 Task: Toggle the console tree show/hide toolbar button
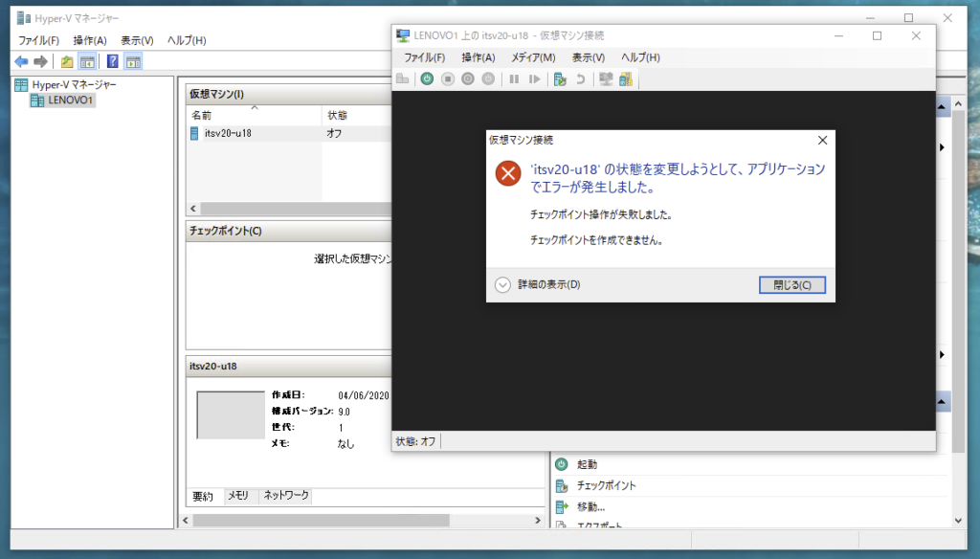pyautogui.click(x=87, y=61)
